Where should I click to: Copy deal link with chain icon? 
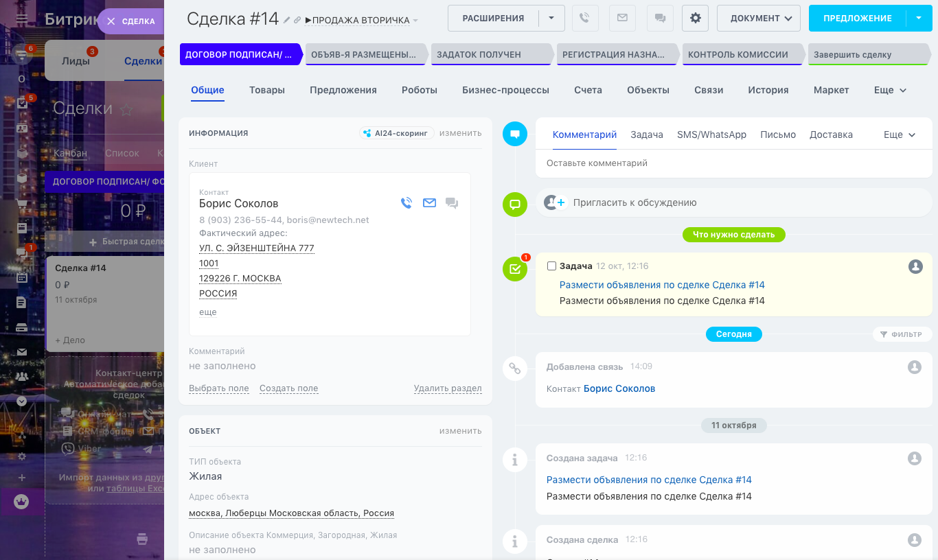(297, 21)
